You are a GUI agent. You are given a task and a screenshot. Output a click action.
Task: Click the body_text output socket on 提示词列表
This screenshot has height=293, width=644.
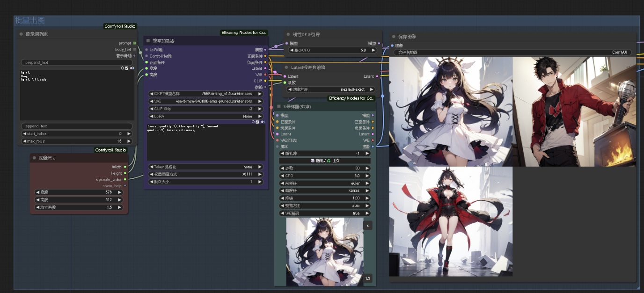tap(134, 49)
